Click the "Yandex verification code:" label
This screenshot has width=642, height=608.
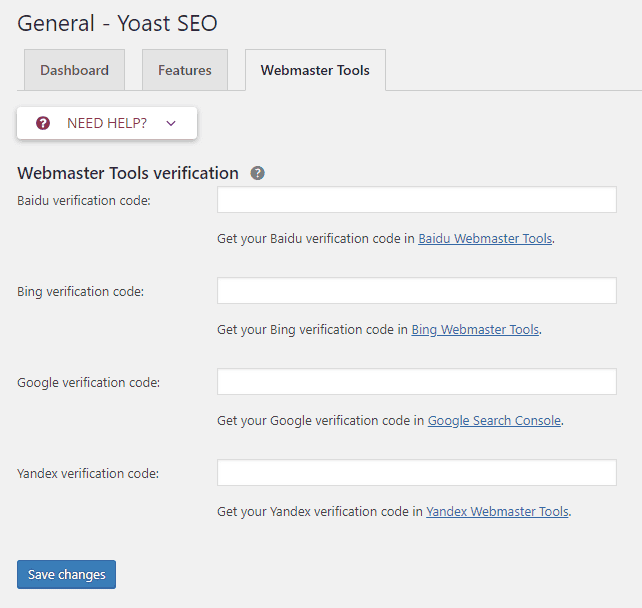[x=88, y=473]
